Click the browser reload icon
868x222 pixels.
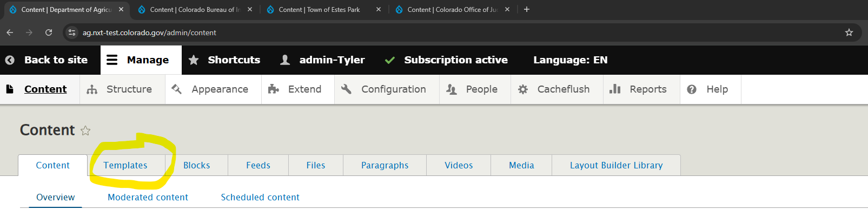(49, 32)
